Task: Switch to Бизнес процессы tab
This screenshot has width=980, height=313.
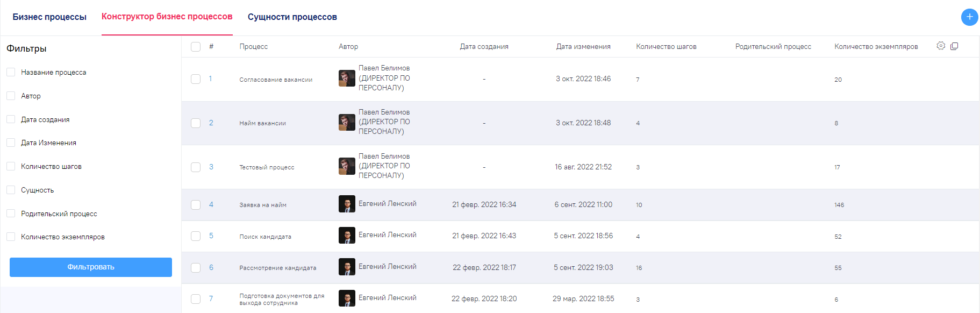Action: coord(49,17)
